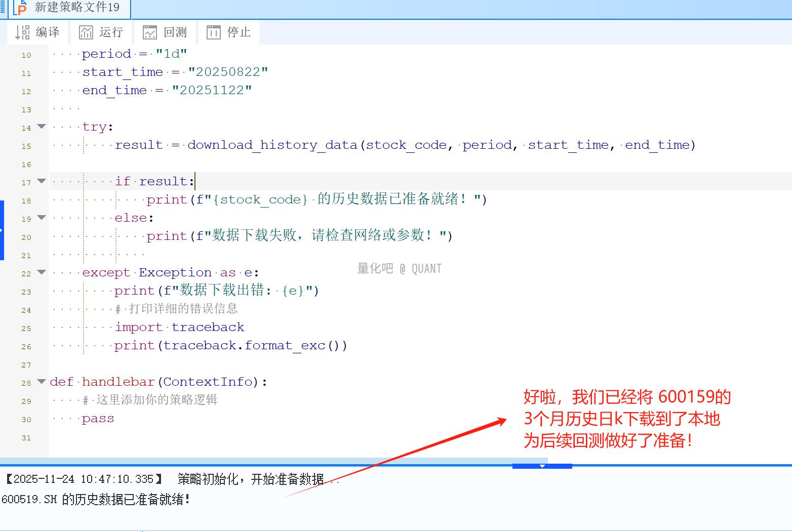Hit the 停止 stop icon

(213, 32)
